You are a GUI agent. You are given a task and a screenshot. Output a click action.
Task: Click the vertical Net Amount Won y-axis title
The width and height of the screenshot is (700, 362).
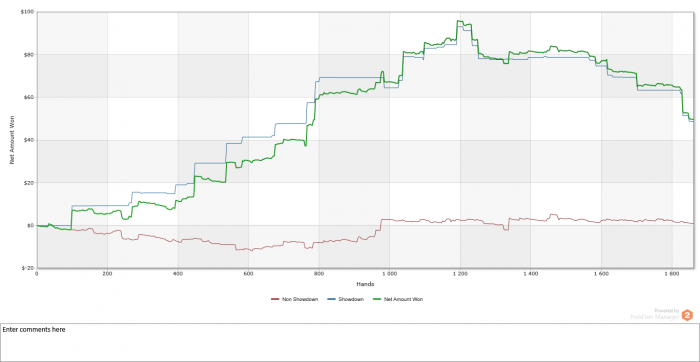pos(12,140)
